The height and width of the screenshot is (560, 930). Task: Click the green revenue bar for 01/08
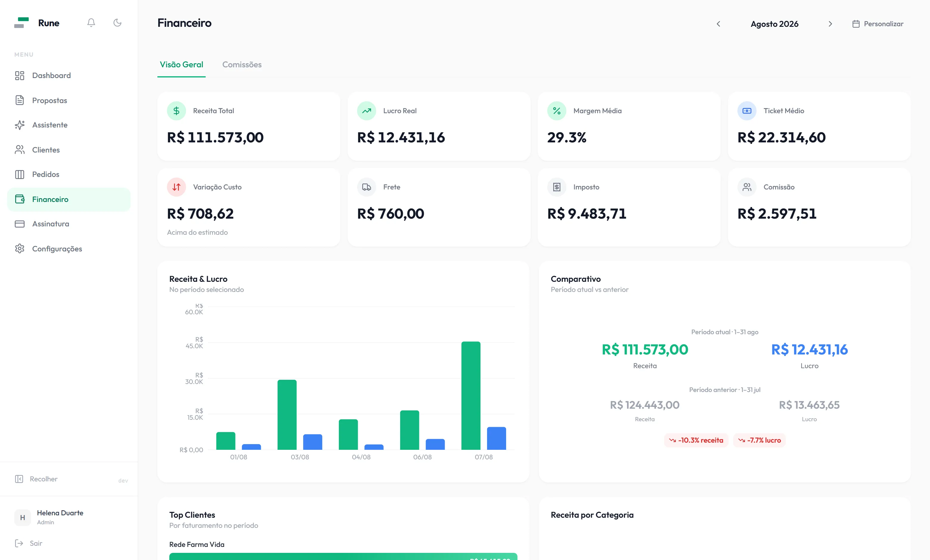[226, 441]
